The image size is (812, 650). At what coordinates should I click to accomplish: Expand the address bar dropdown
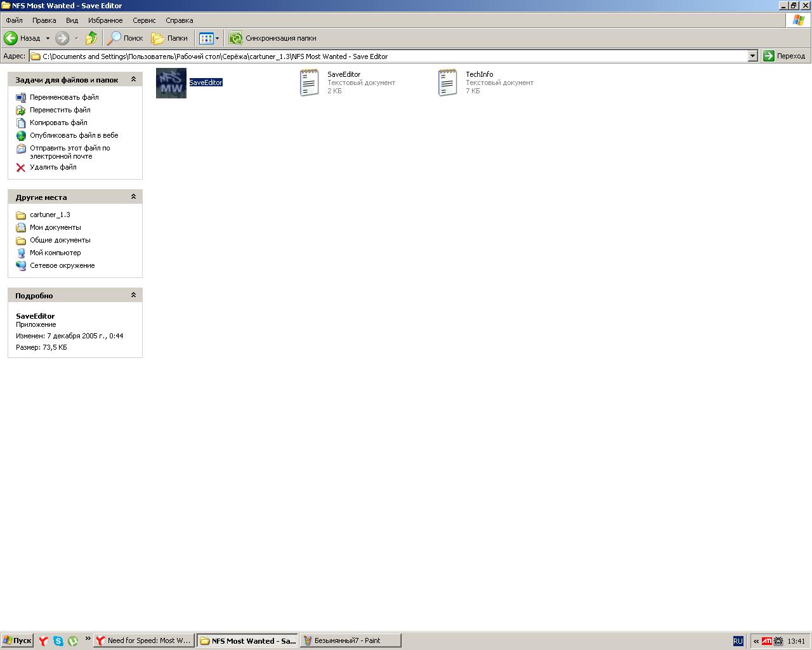752,56
